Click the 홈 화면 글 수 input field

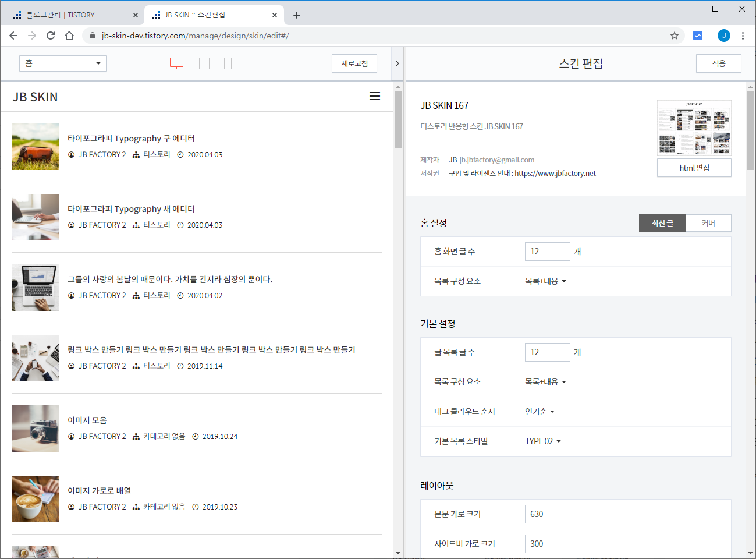pyautogui.click(x=547, y=252)
